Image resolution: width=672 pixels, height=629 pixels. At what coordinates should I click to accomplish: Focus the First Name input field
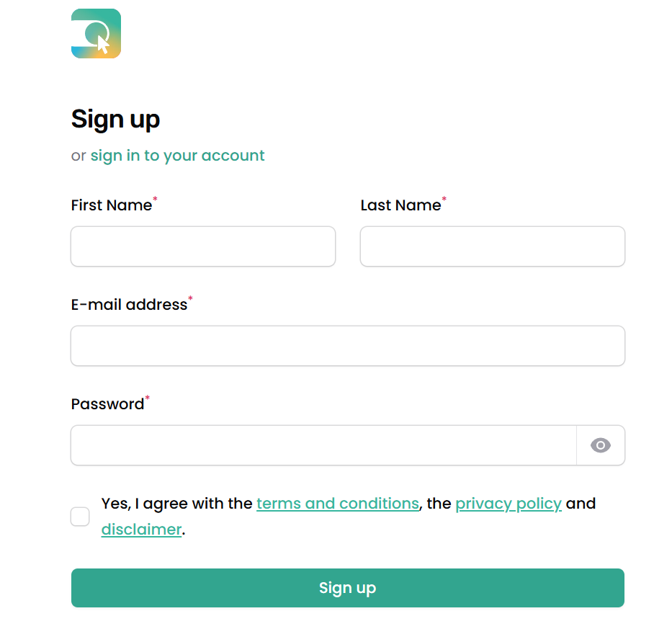203,246
